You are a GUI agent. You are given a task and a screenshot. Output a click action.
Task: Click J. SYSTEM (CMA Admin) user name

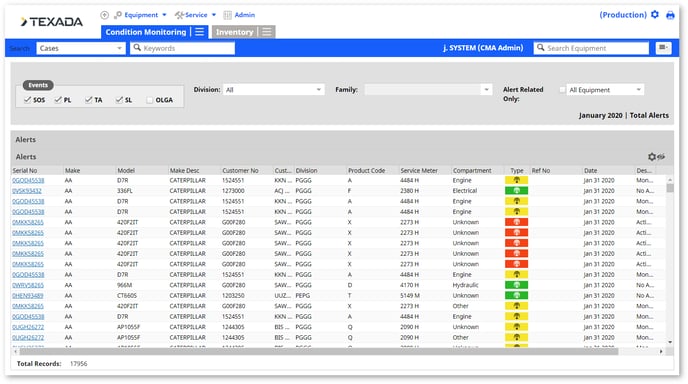(x=483, y=48)
